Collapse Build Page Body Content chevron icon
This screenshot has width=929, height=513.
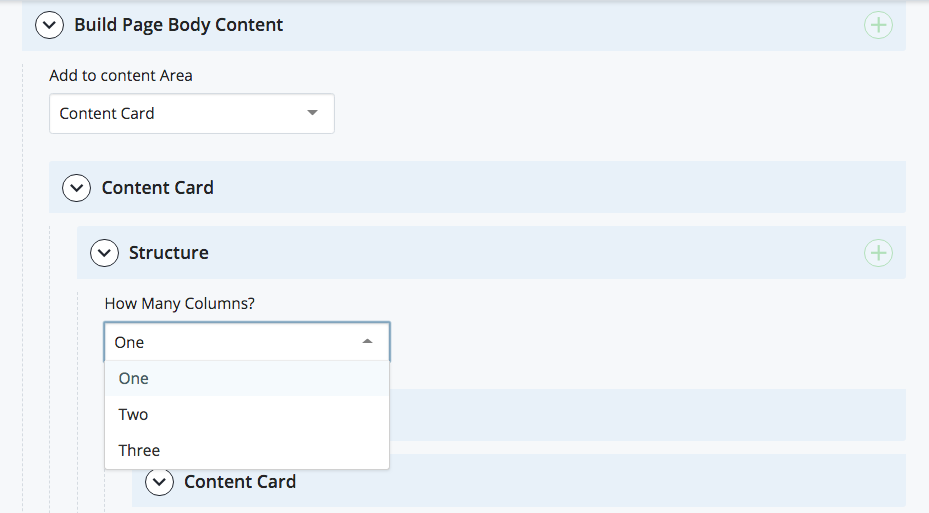50,25
